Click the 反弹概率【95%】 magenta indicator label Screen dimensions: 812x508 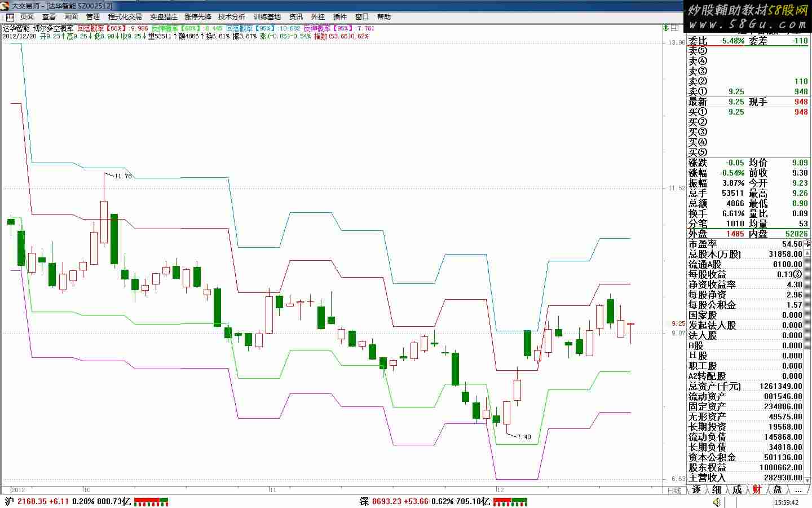pos(328,28)
